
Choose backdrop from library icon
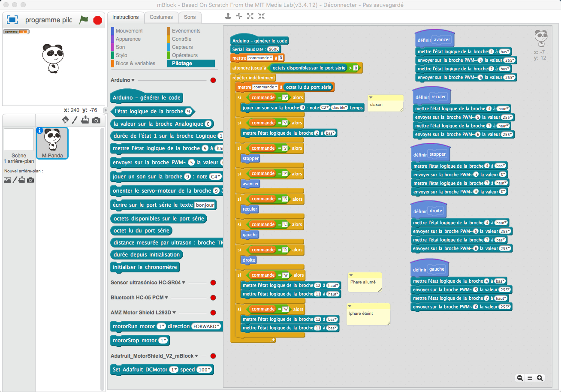click(7, 180)
